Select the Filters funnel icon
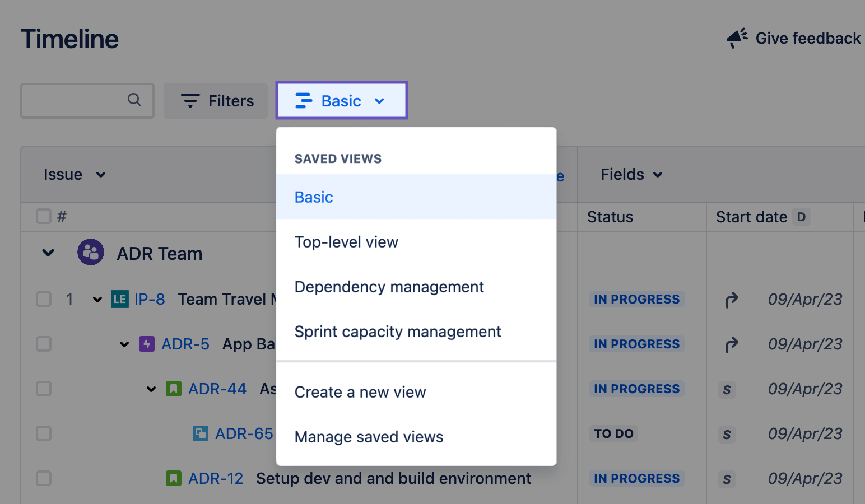The height and width of the screenshot is (504, 865). pyautogui.click(x=190, y=100)
